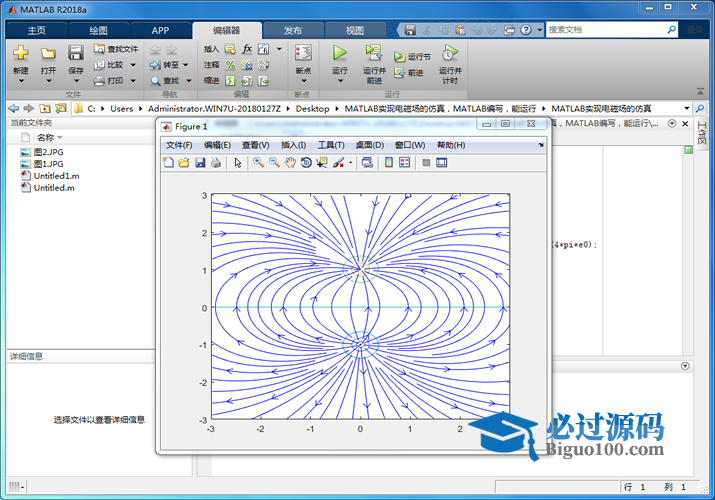Expand the address path dropdown arrow
This screenshot has height=500, width=715.
[x=686, y=108]
